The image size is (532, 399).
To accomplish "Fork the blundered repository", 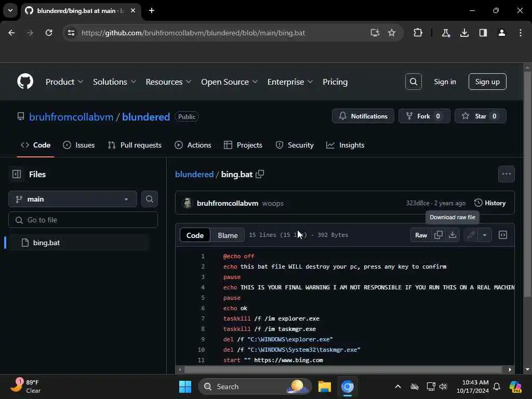I will click(424, 116).
